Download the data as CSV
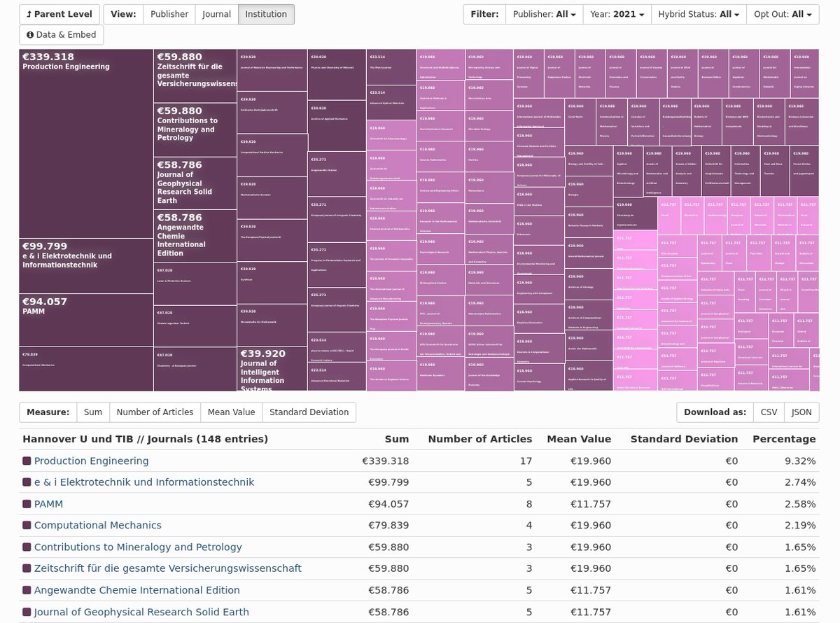 [x=769, y=412]
